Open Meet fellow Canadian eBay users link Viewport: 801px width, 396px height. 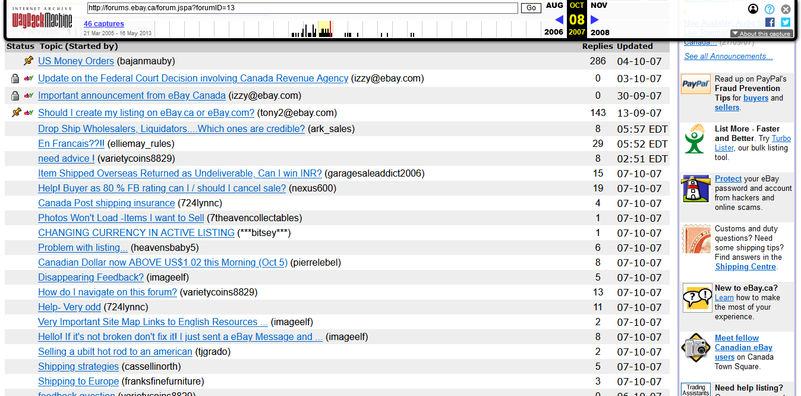coord(743,347)
